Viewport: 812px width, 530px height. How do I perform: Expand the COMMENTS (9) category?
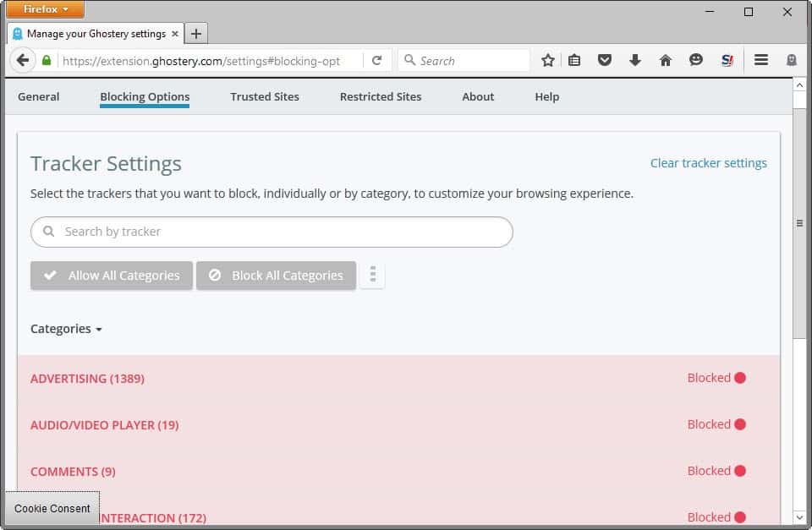[x=73, y=472]
